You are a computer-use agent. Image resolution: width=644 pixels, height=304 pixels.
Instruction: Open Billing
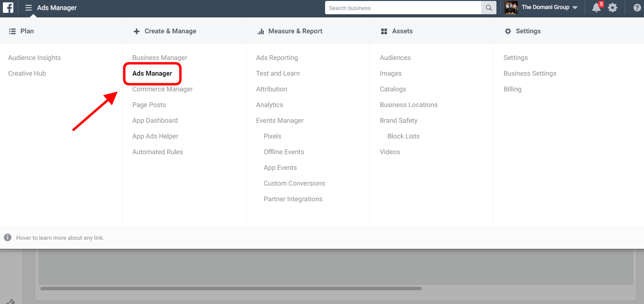tap(512, 89)
